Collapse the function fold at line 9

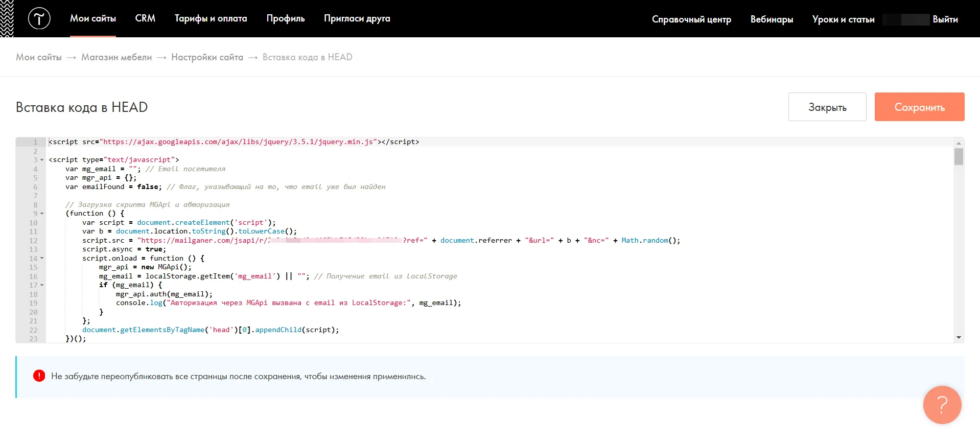point(42,214)
